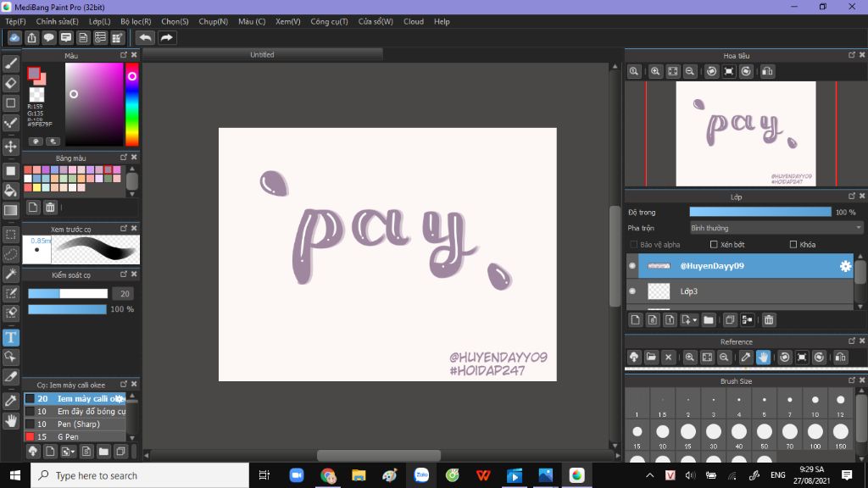Open the Cloud menu

(x=414, y=21)
